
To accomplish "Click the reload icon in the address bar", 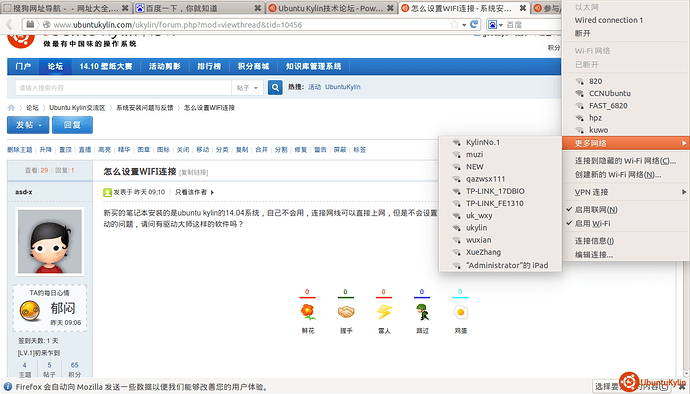I will click(474, 24).
